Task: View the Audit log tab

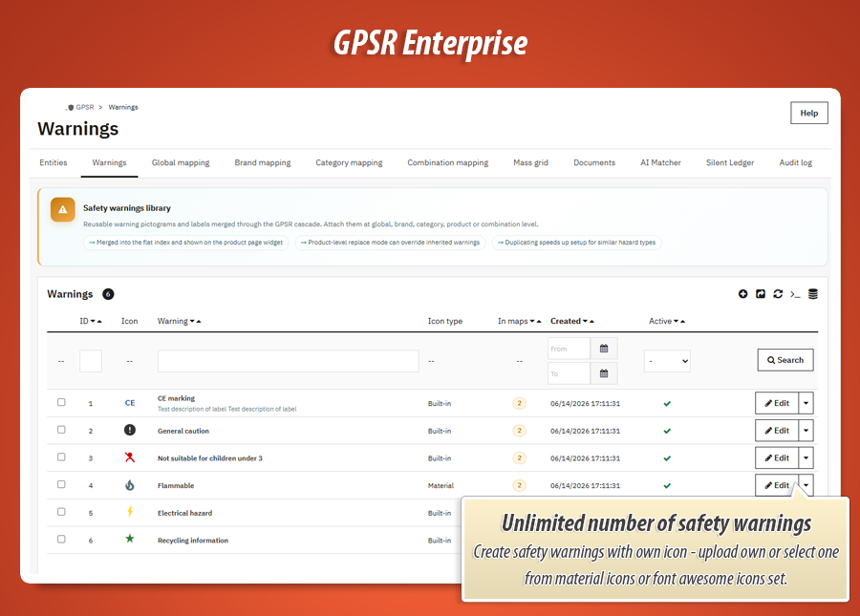Action: (795, 162)
